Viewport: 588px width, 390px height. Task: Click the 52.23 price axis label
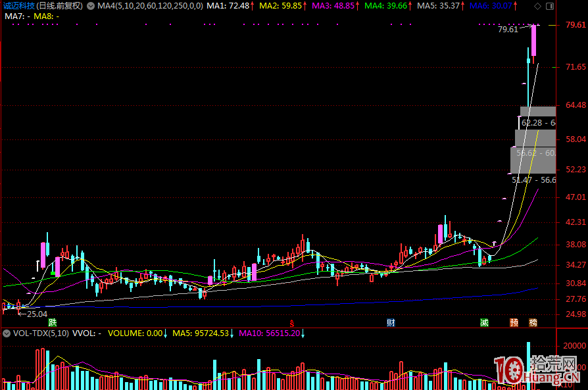point(576,170)
